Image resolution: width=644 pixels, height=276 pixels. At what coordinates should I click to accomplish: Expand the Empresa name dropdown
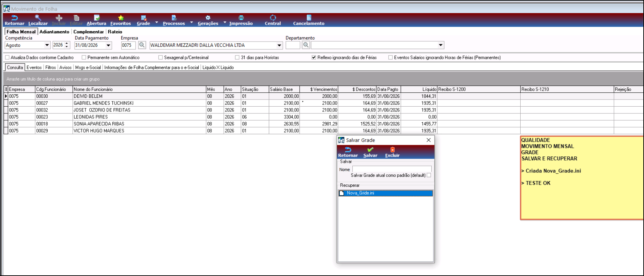279,45
